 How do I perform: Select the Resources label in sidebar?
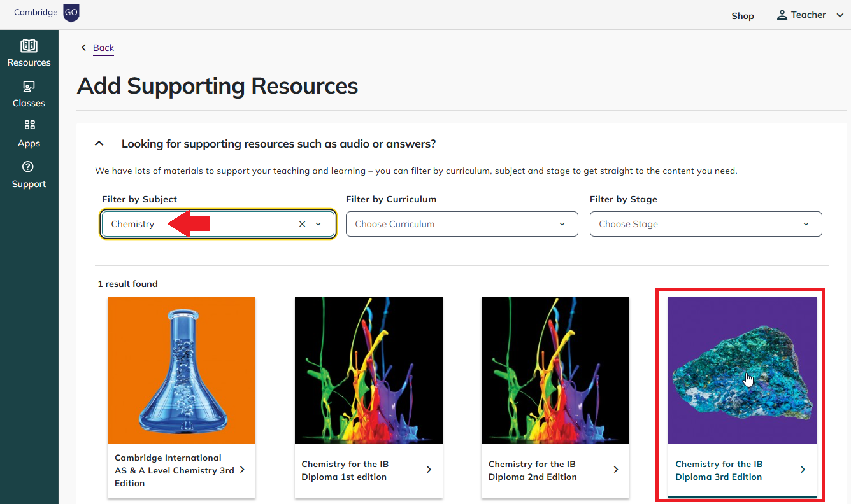[x=29, y=62]
